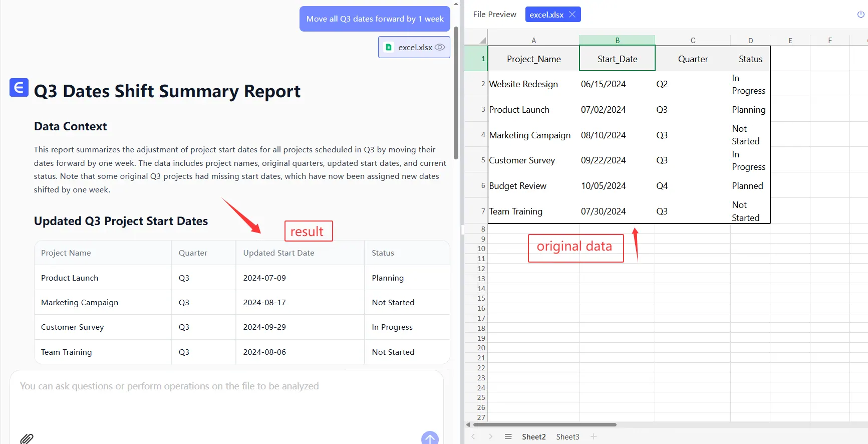Click the select-all corner triangle of spreadsheet
The width and height of the screenshot is (868, 444).
pos(482,41)
